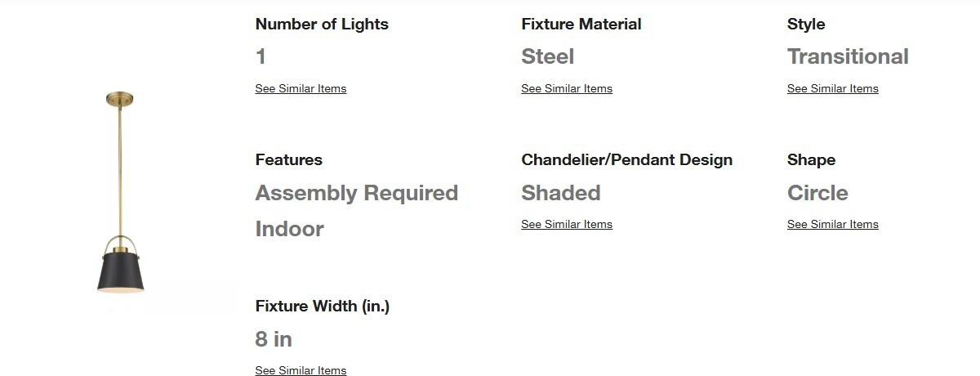980x376 pixels.
Task: Click the Assembly Required feature text
Action: (x=357, y=193)
